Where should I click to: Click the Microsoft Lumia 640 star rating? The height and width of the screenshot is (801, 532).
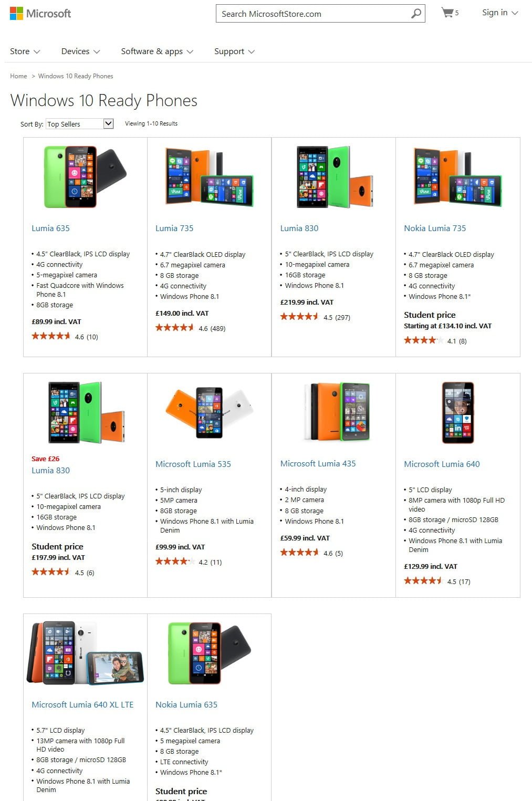coord(423,581)
